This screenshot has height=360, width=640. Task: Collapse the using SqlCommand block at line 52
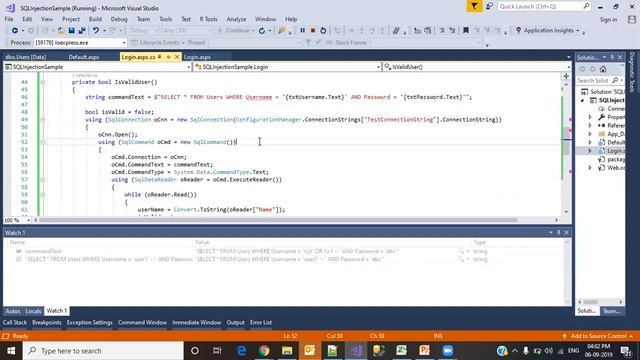click(42, 142)
